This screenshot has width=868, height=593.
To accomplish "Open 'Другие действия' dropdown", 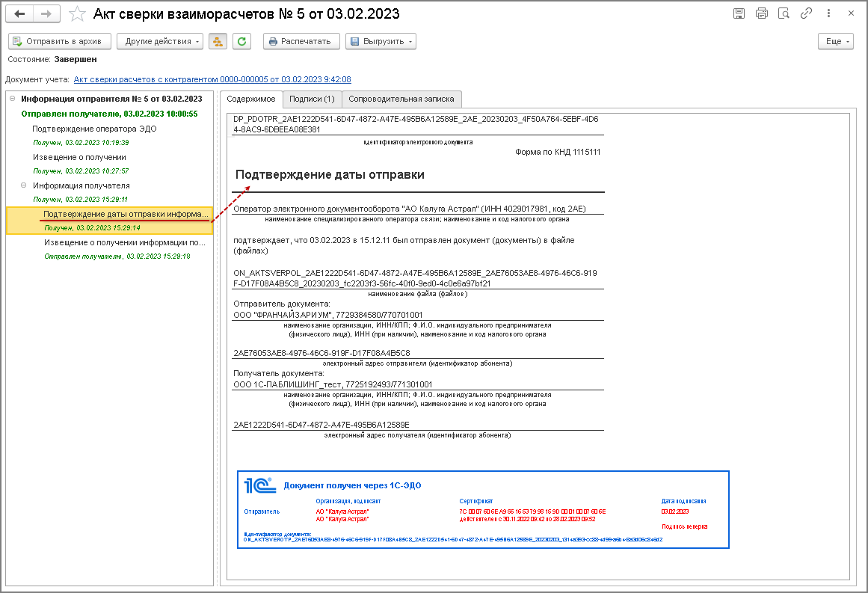I will (x=160, y=42).
